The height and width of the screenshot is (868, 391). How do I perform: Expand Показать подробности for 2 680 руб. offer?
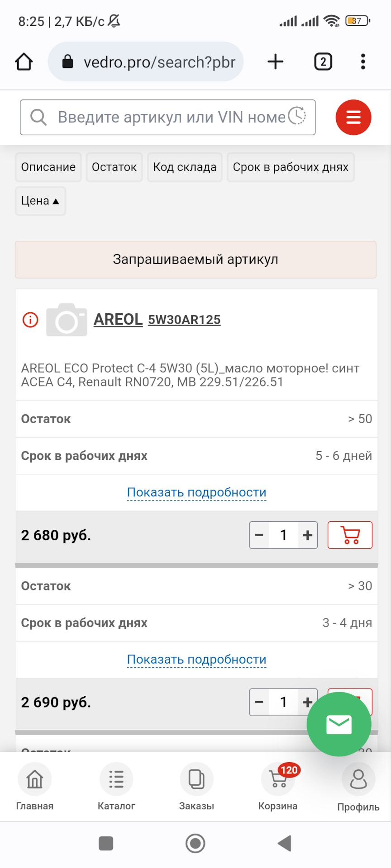[196, 492]
